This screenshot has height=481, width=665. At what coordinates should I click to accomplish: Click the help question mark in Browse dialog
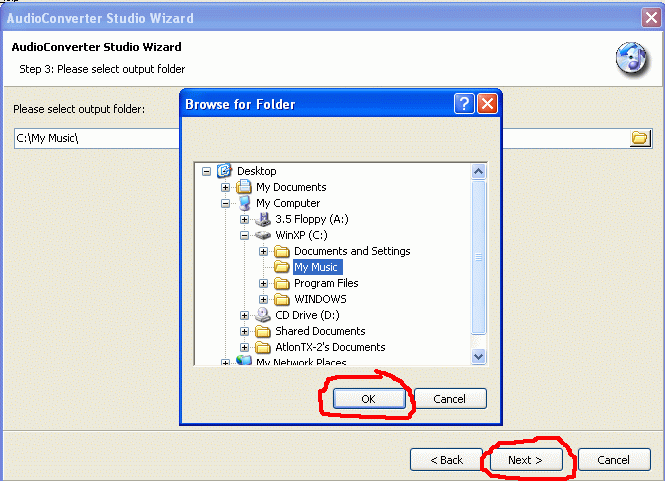click(464, 103)
